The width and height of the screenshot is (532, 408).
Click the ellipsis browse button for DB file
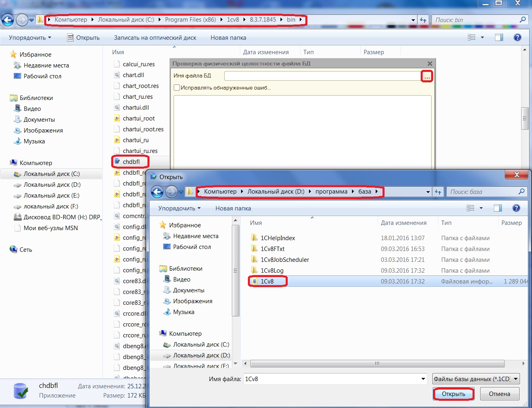(427, 76)
